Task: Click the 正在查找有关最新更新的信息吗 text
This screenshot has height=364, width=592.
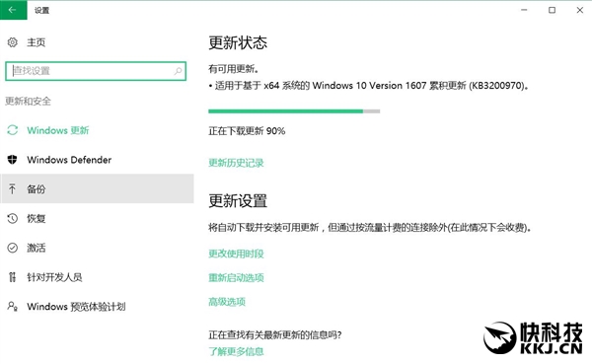Action: [275, 335]
